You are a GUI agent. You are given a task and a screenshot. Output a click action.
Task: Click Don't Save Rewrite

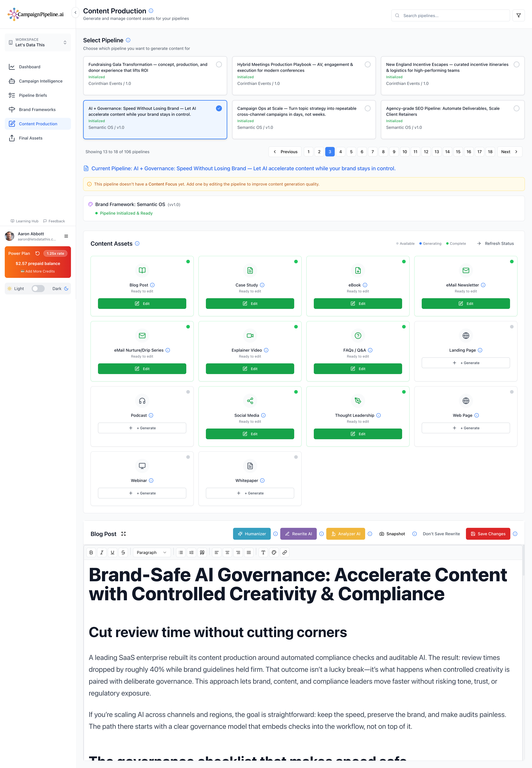pos(441,534)
